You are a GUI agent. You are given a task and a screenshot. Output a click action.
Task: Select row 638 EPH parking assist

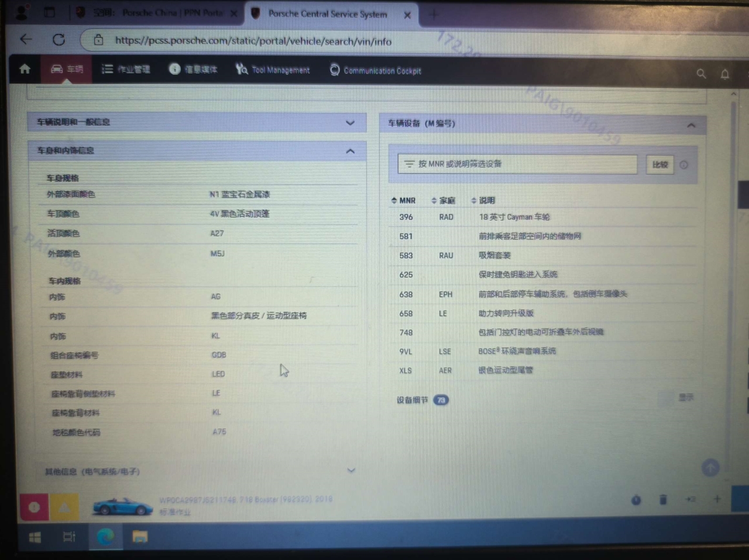544,294
